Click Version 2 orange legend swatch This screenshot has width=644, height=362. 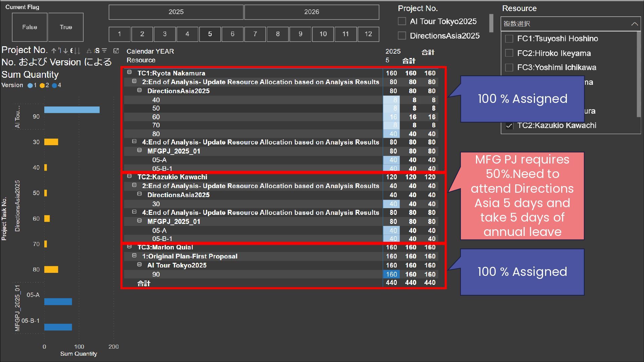click(x=42, y=85)
